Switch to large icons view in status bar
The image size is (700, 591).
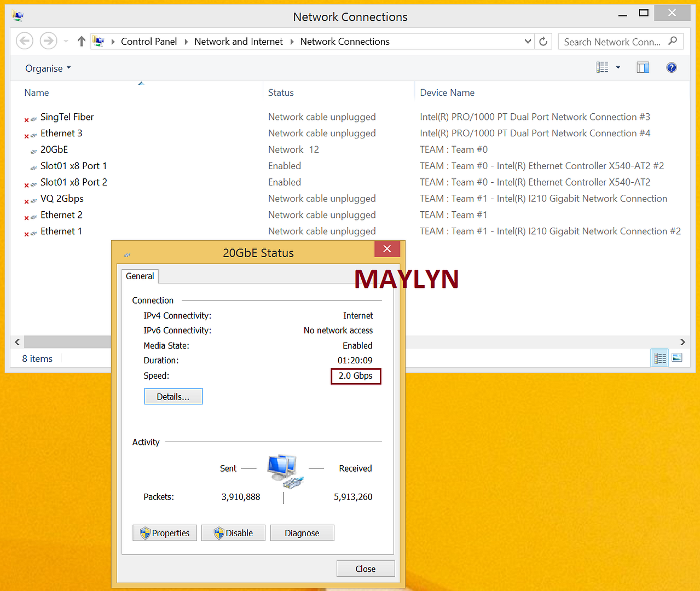[677, 358]
